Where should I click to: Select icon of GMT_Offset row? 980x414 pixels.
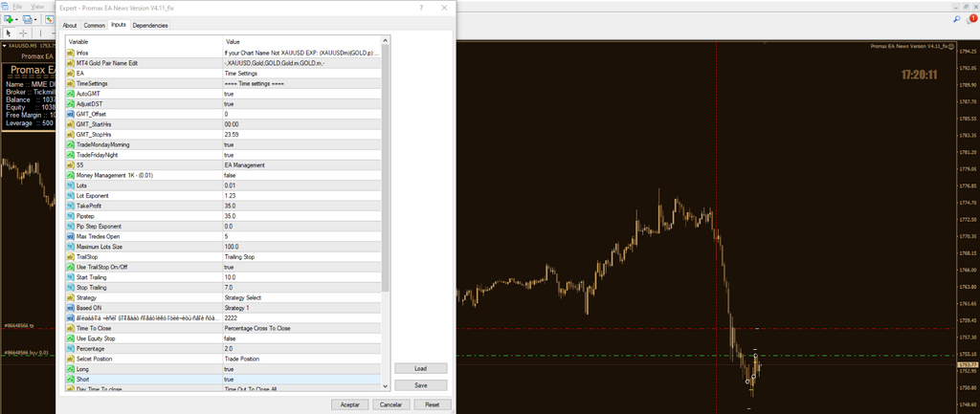pos(71,115)
